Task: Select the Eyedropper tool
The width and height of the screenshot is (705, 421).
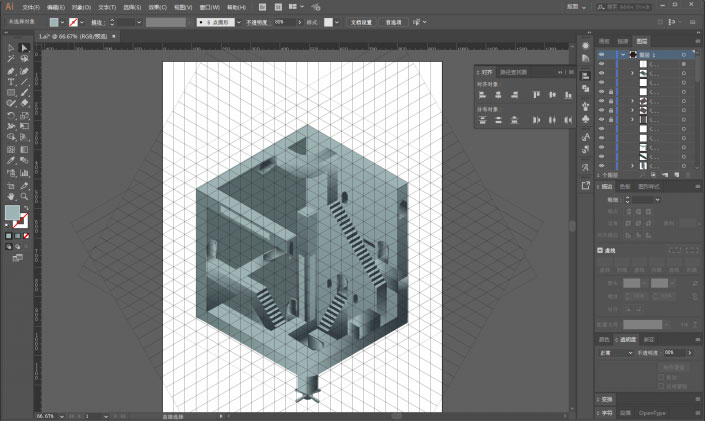Action: tap(11, 161)
